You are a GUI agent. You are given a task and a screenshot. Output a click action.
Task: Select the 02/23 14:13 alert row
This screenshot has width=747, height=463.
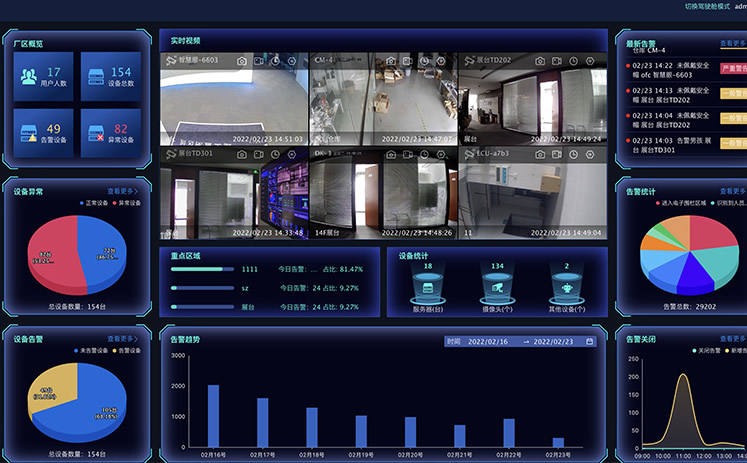pyautogui.click(x=686, y=95)
